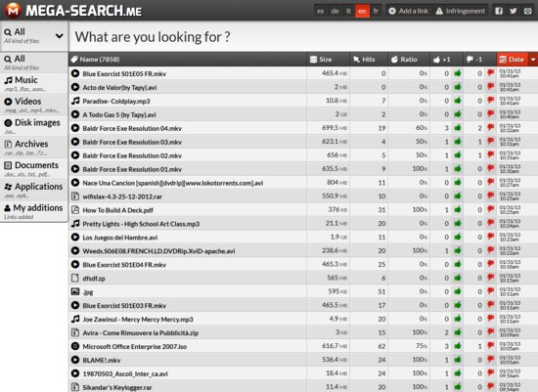Screen dimensions: 538x392
Task: Open My additions in sidebar
Action: [33, 211]
